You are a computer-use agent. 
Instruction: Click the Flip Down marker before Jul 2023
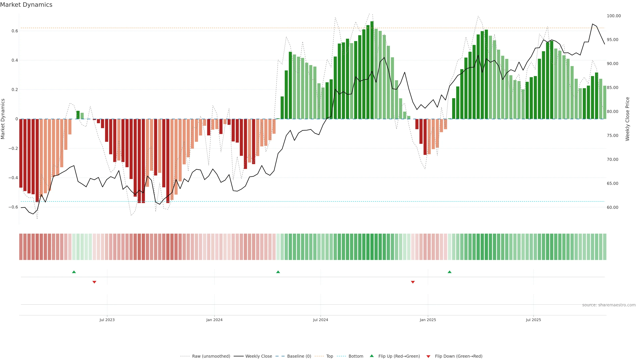pyautogui.click(x=94, y=282)
